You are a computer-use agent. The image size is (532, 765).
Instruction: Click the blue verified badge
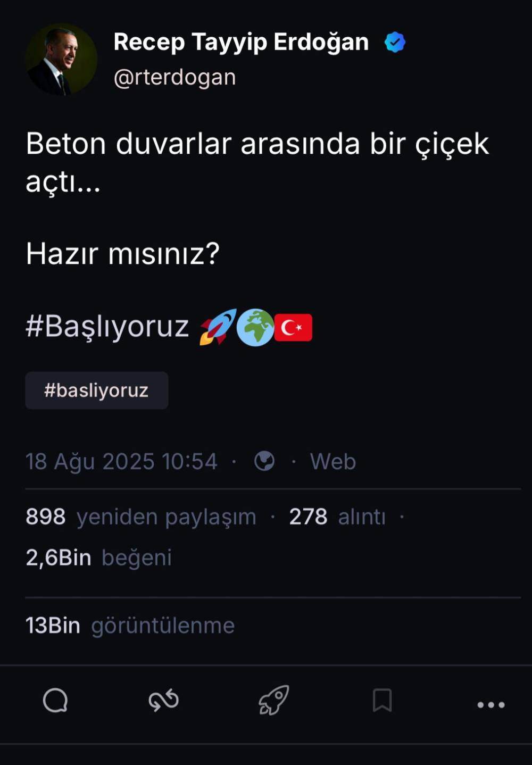(x=395, y=43)
